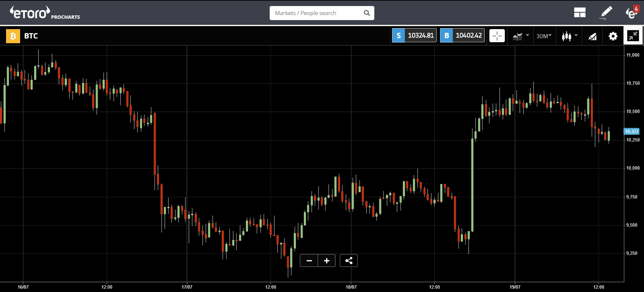The height and width of the screenshot is (292, 644).
Task: Share the chart via share icon
Action: tap(348, 261)
